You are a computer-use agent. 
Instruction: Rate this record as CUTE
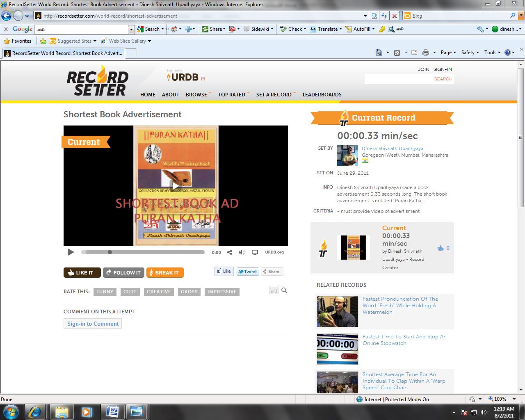point(130,292)
